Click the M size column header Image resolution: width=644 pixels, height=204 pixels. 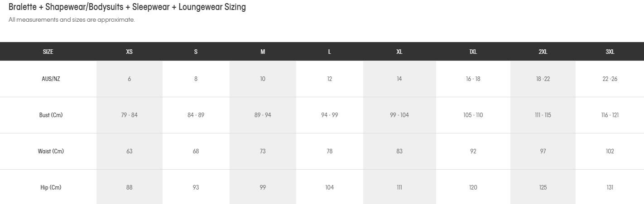(263, 52)
